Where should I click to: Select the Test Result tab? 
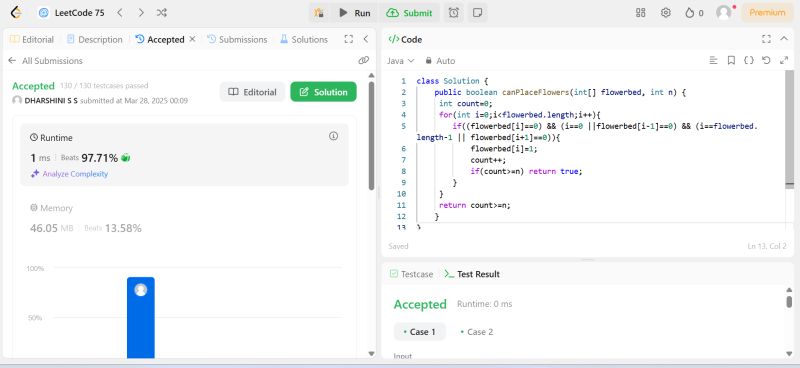(472, 274)
